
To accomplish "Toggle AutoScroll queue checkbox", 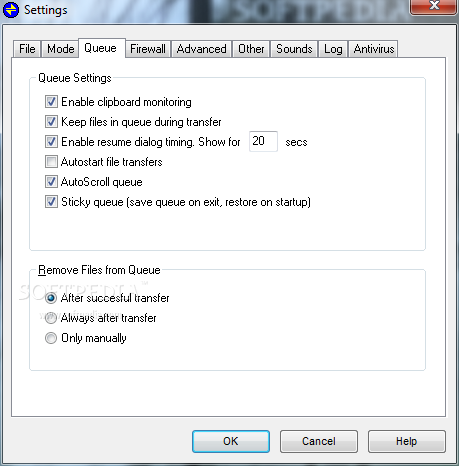I will pos(51,182).
